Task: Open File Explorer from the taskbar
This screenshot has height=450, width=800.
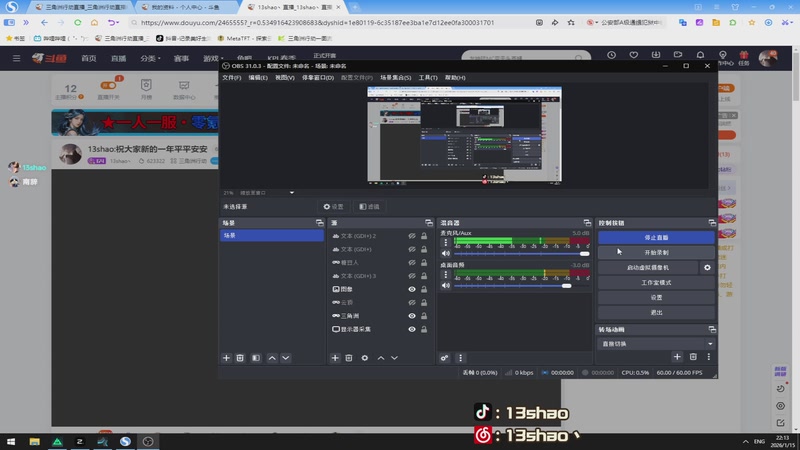Action: point(34,442)
